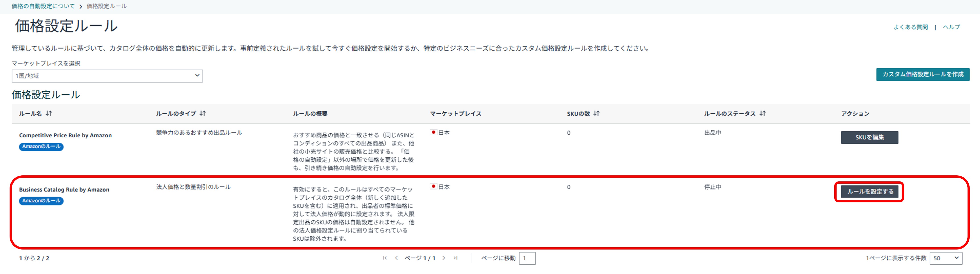The height and width of the screenshot is (274, 980).
Task: Click Competitive Price Rule by Amazon name
Action: [65, 135]
